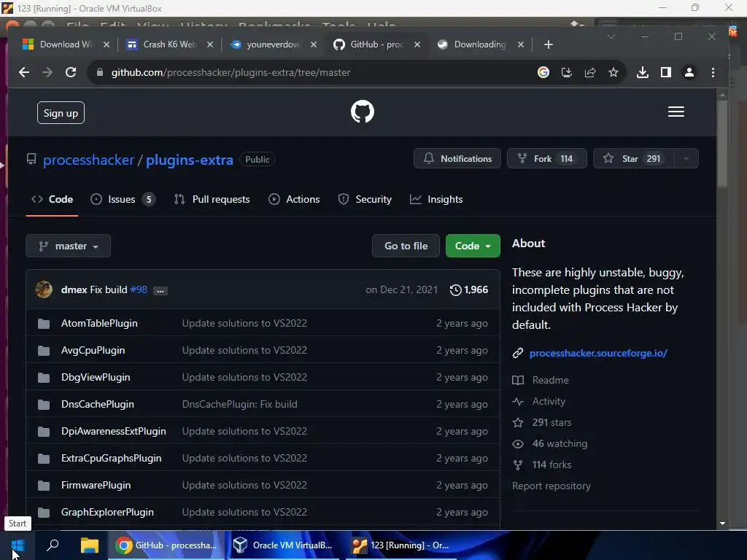Open the Issues tab
The image size is (747, 560).
[x=123, y=199]
